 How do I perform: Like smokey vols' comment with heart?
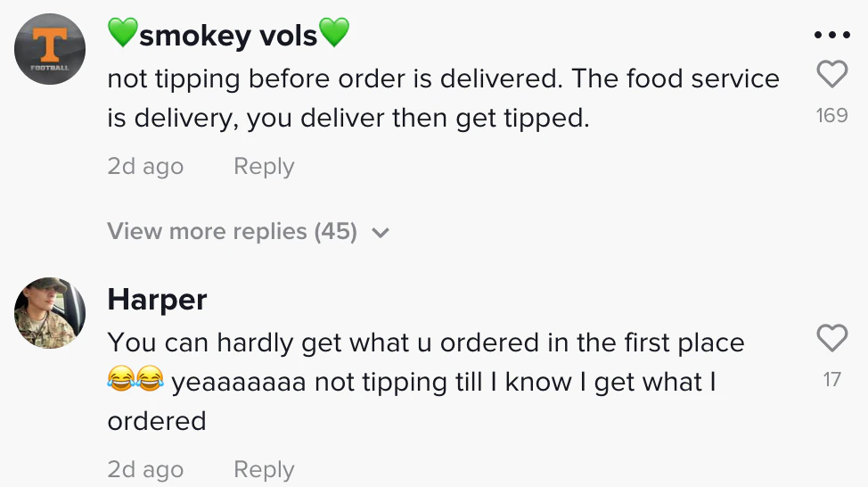(x=831, y=75)
